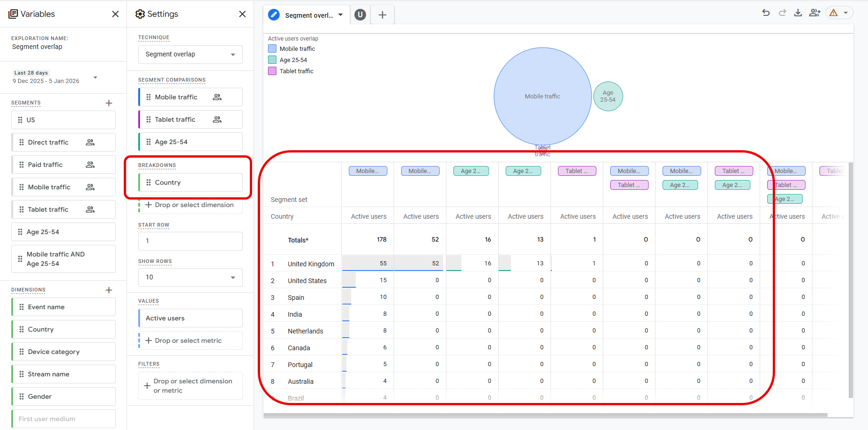Download the exploration data
The height and width of the screenshot is (430, 868).
(798, 13)
